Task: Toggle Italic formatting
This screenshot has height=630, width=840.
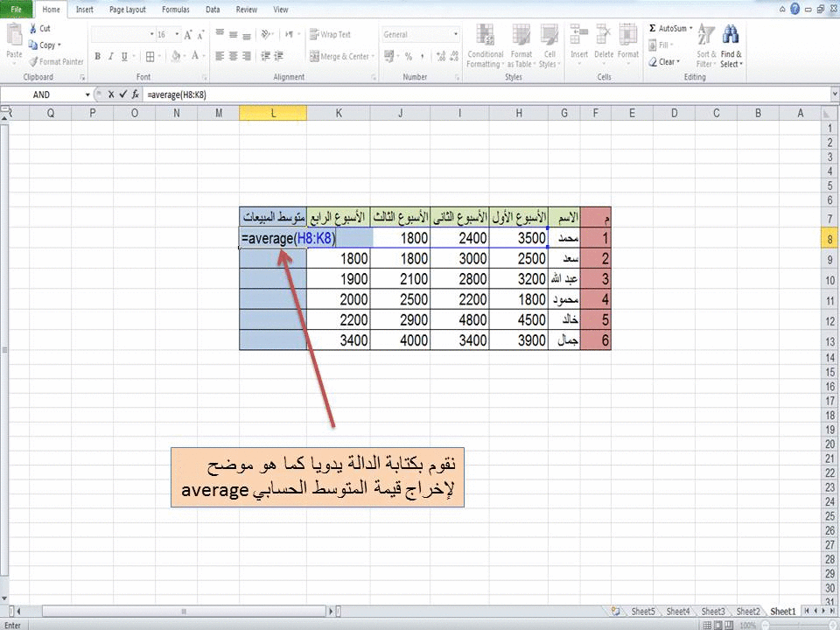Action: click(x=111, y=56)
